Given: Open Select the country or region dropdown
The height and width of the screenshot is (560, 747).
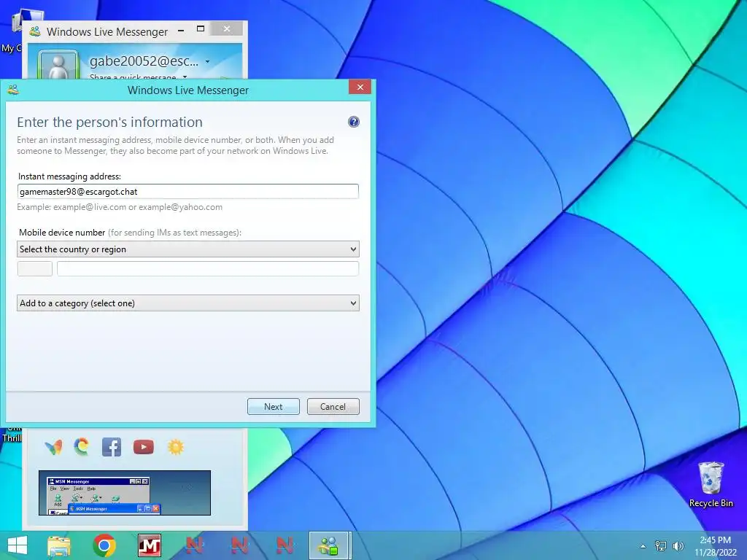Looking at the screenshot, I should coord(187,249).
